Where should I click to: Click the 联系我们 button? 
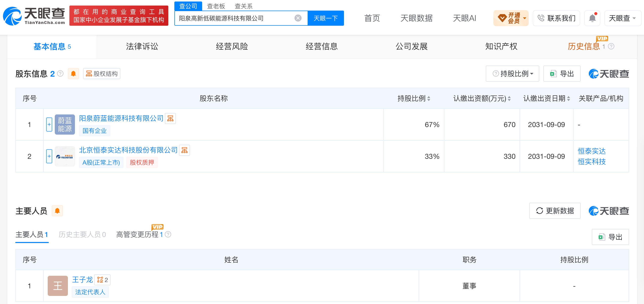[556, 18]
